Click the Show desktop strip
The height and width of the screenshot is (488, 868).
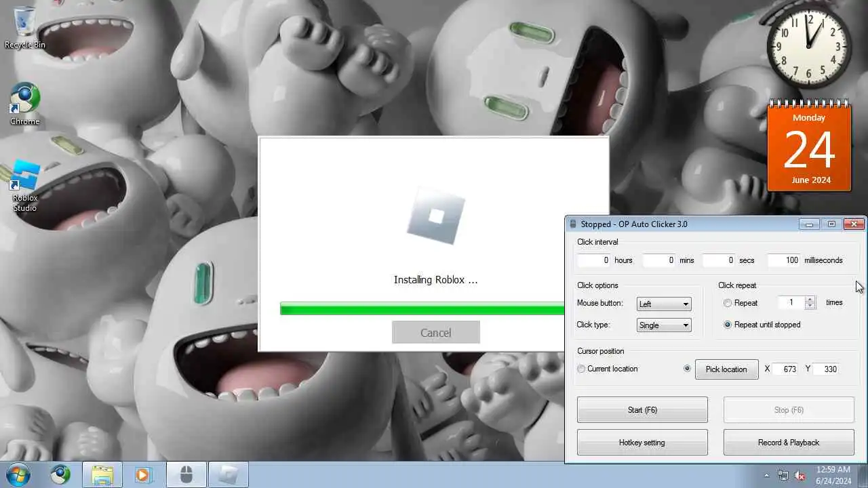pyautogui.click(x=863, y=474)
